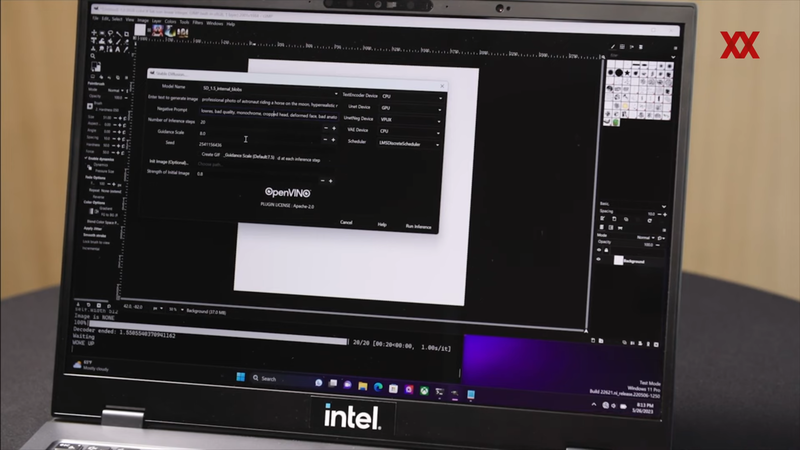Screen dimensions: 800x450
Task: Decrease Number of inference steps
Action: pyautogui.click(x=326, y=128)
